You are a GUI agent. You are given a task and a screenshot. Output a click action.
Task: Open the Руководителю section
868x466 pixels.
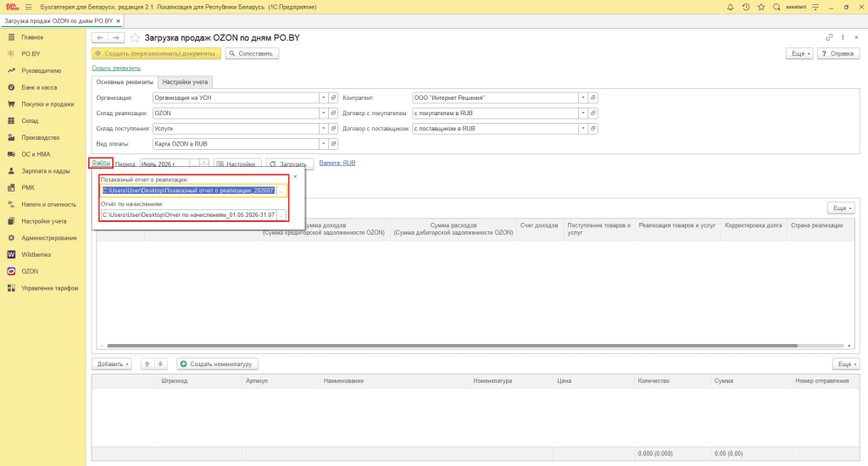tap(41, 71)
